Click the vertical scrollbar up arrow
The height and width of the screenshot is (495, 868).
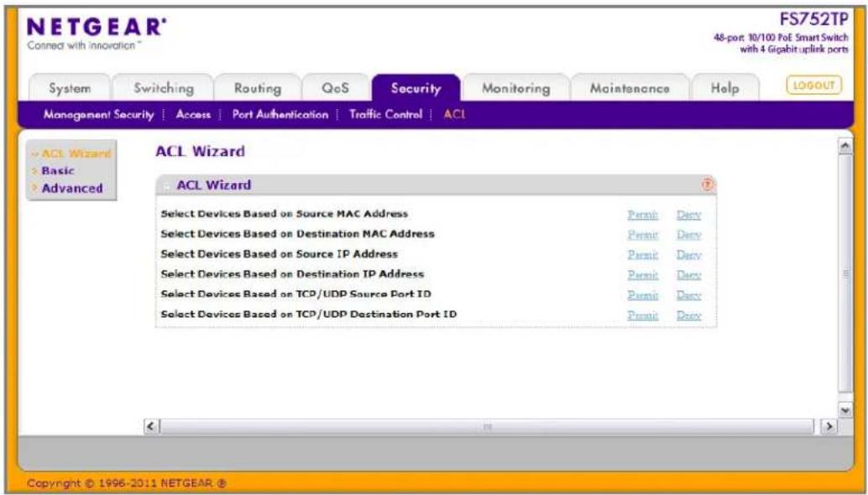[845, 145]
